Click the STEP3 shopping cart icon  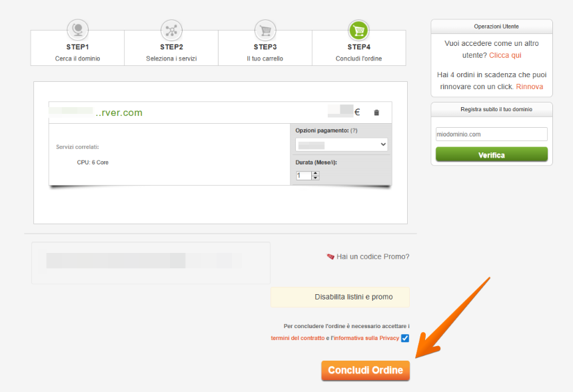(x=265, y=30)
